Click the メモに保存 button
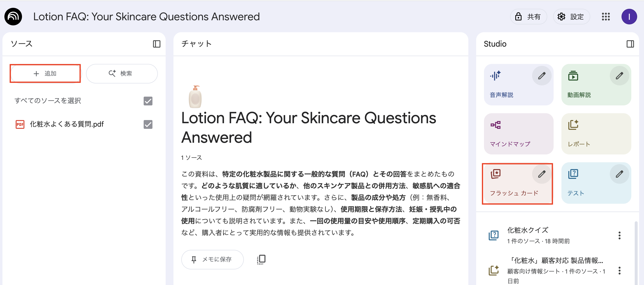644x285 pixels. click(212, 260)
